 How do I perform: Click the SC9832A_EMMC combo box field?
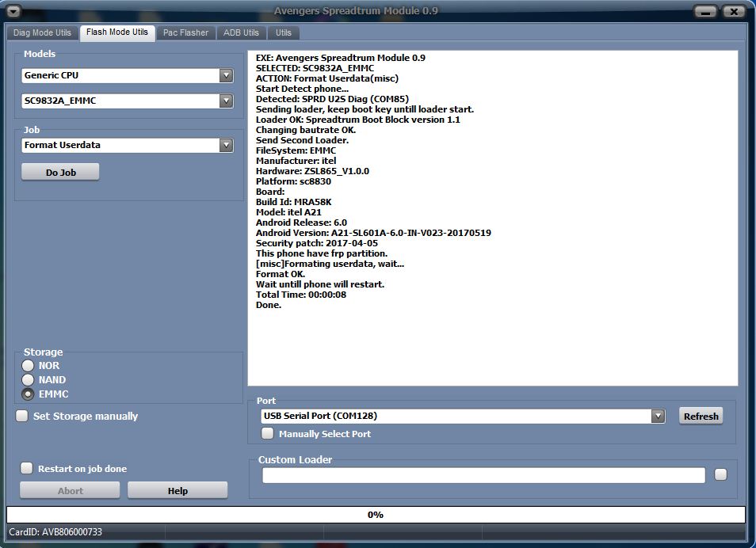[x=128, y=101]
